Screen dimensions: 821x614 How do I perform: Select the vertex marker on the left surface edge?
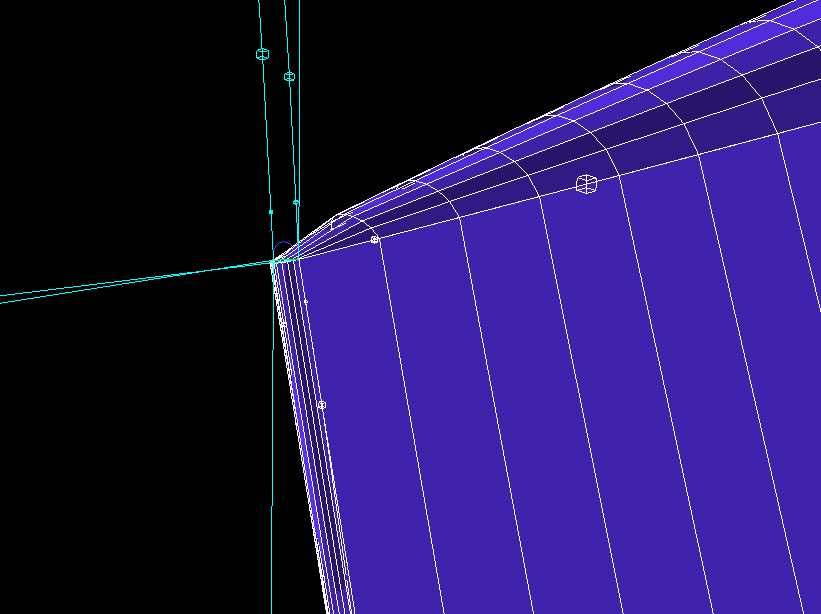point(323,403)
